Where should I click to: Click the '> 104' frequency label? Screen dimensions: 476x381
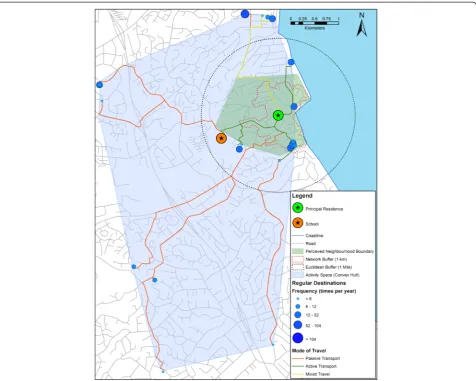click(311, 339)
